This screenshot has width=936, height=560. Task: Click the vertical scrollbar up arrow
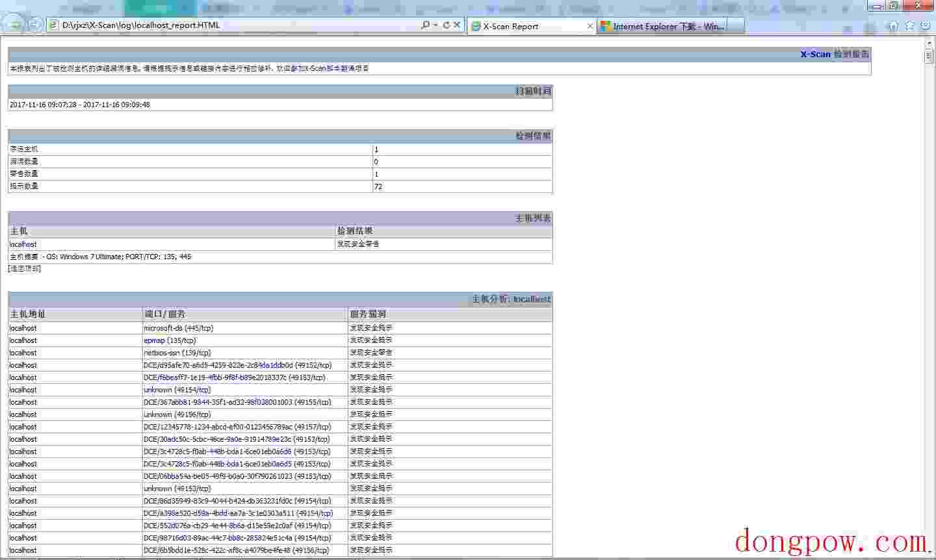pos(929,43)
